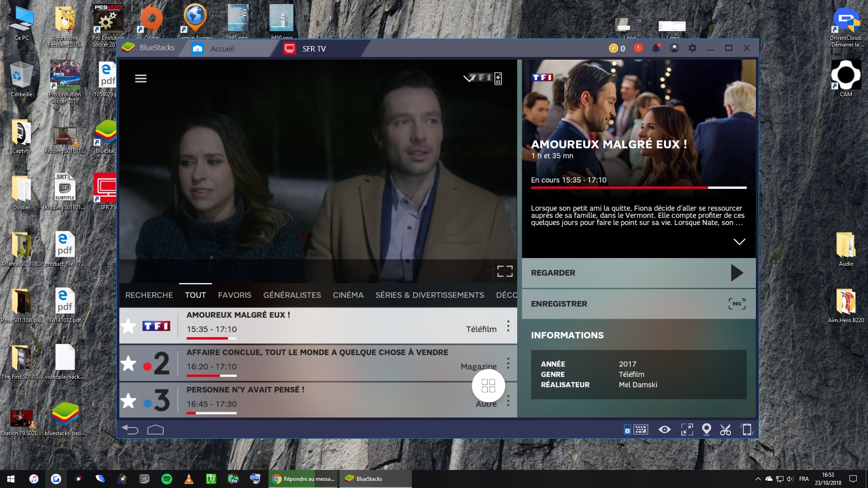Toggle TF1 favorite star

point(129,326)
